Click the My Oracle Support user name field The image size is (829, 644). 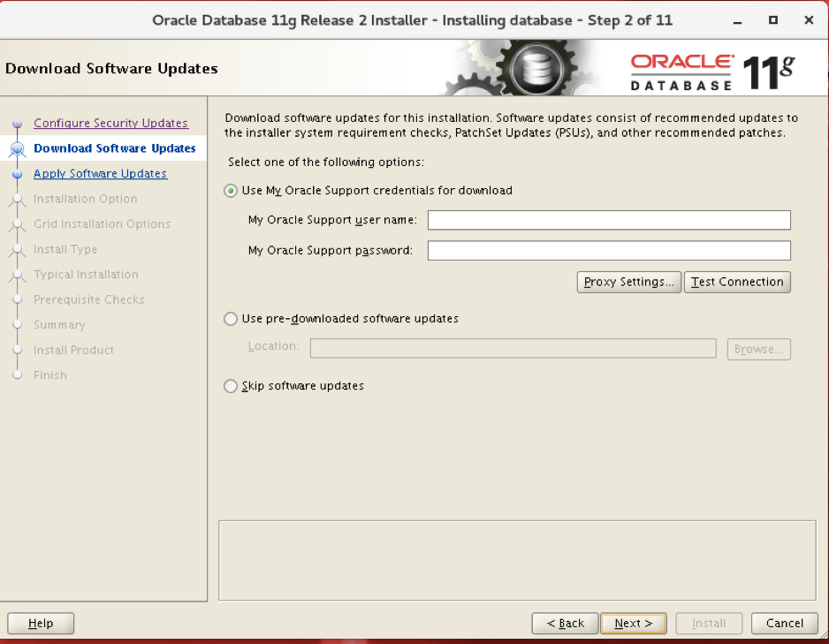click(x=608, y=220)
